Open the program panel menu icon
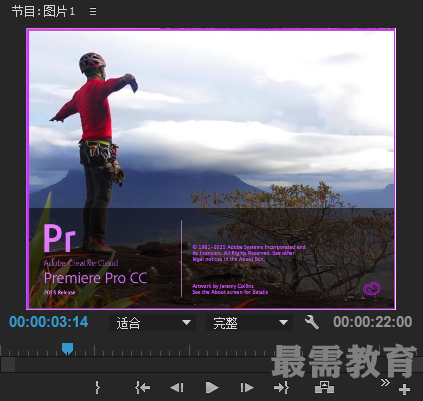The image size is (423, 401). click(x=93, y=12)
